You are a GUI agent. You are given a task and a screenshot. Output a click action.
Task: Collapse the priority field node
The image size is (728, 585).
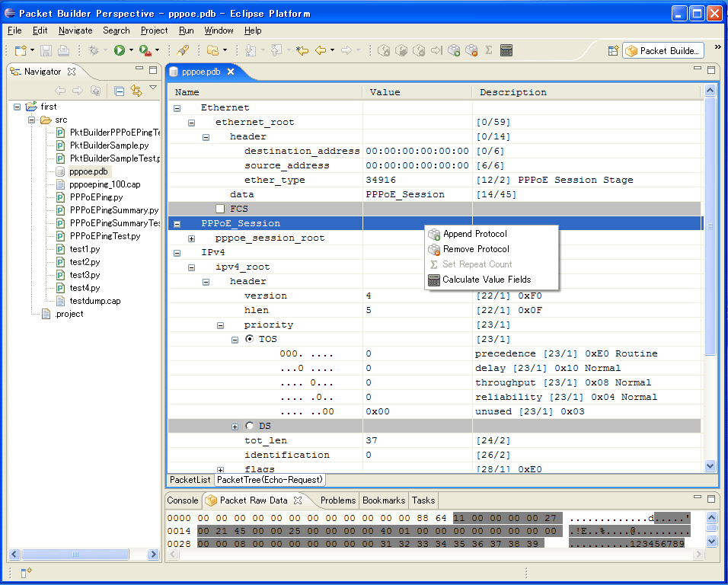click(221, 325)
